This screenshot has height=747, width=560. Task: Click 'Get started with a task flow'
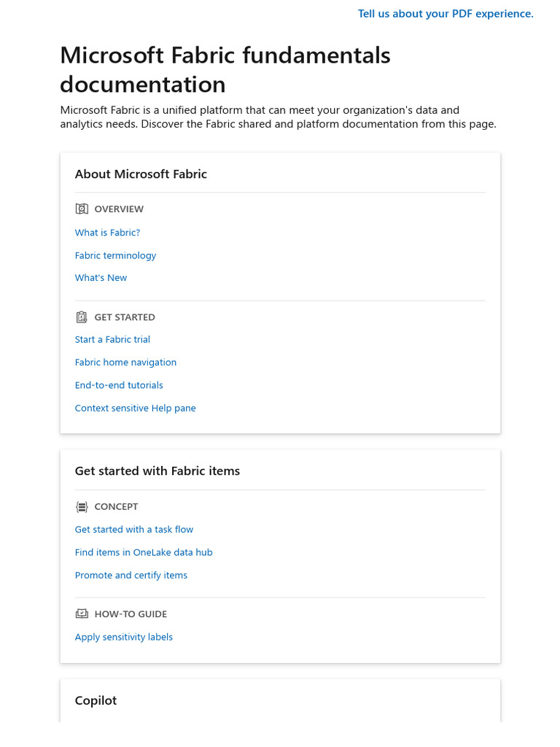click(x=134, y=530)
